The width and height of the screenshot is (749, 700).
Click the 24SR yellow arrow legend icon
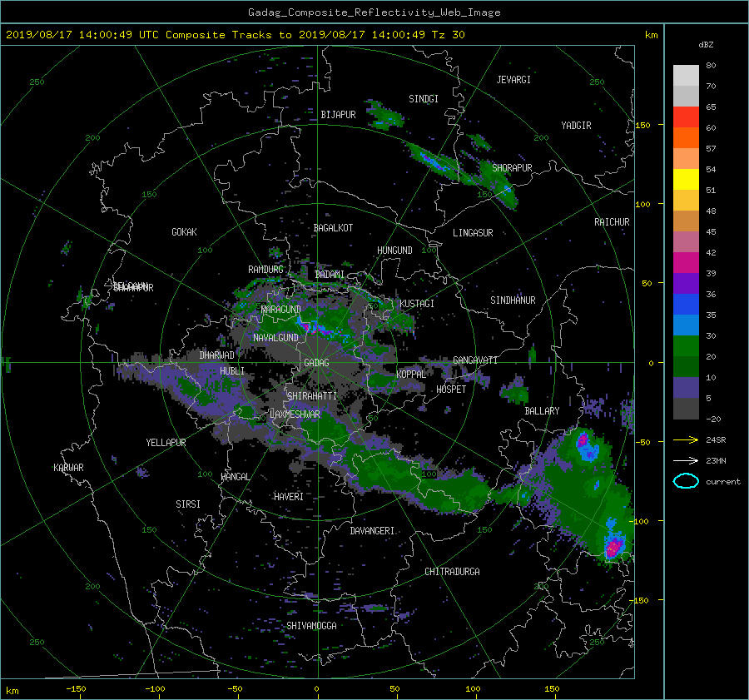pos(686,439)
